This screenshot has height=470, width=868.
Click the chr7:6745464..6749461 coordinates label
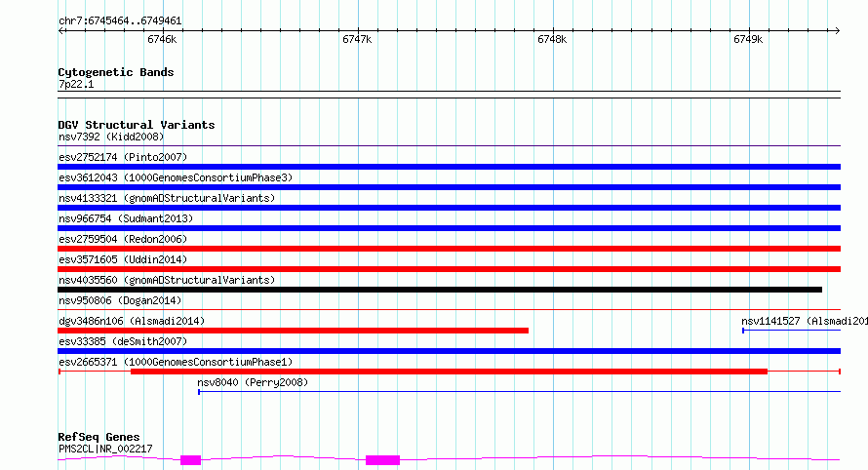120,21
